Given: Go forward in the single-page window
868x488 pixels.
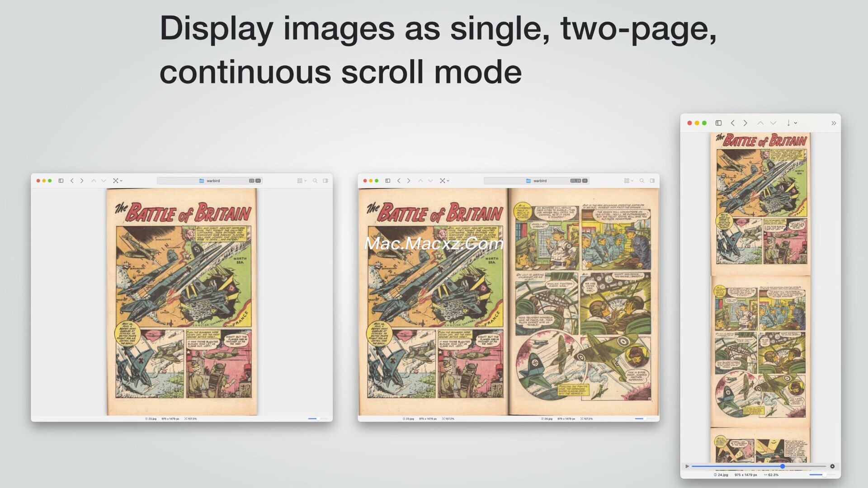Looking at the screenshot, I should pyautogui.click(x=82, y=181).
